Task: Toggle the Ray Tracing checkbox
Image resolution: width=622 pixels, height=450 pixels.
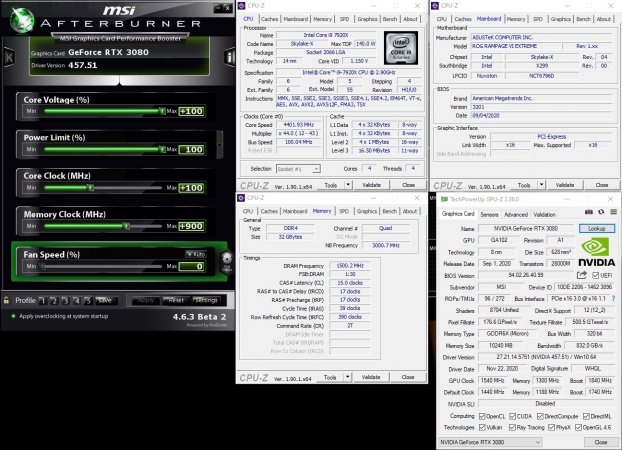Action: 512,427
